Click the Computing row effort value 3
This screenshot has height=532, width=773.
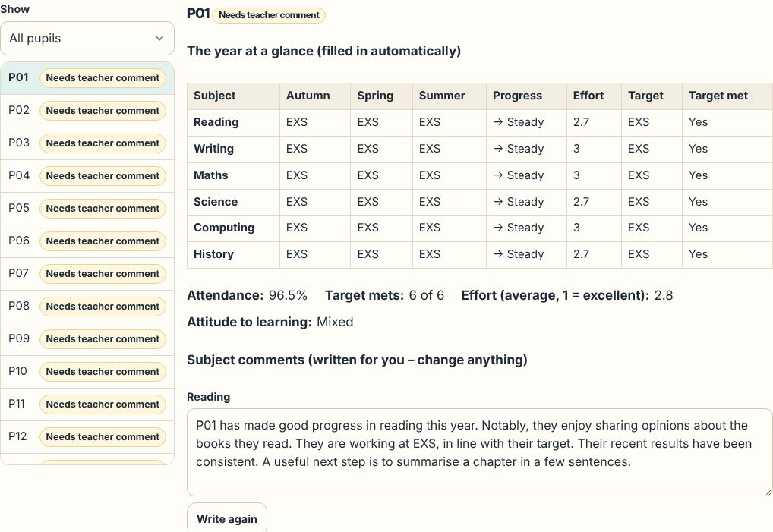[594, 228]
